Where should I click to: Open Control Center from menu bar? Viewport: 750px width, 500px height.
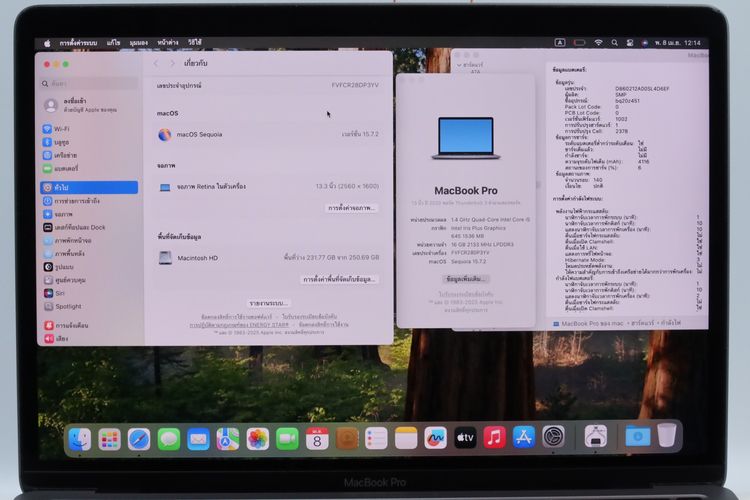pos(630,43)
